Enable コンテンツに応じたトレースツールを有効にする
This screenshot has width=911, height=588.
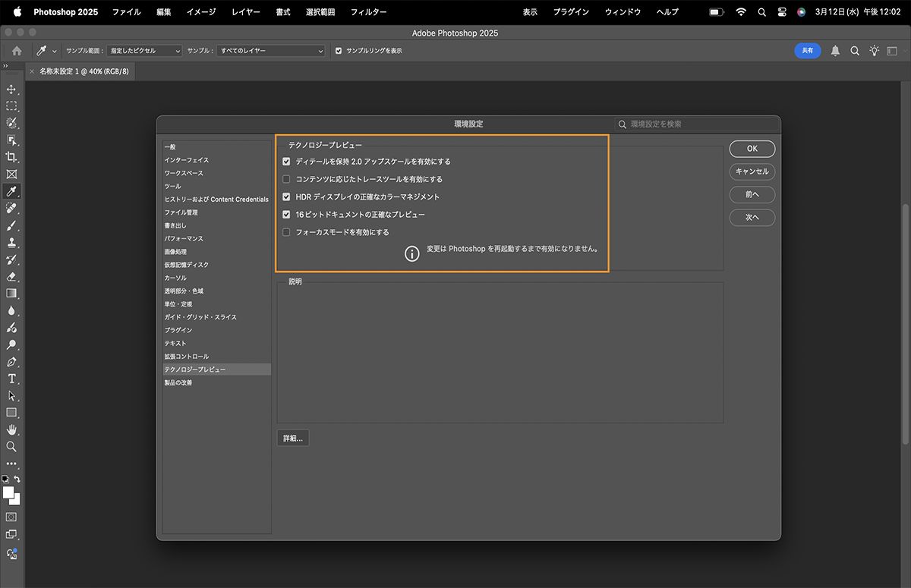click(x=286, y=178)
